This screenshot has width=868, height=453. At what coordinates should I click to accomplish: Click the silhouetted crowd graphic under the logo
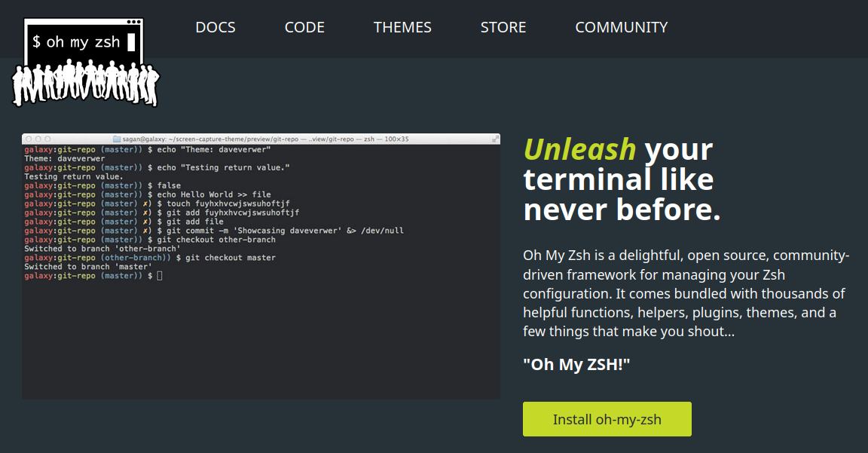tap(86, 83)
